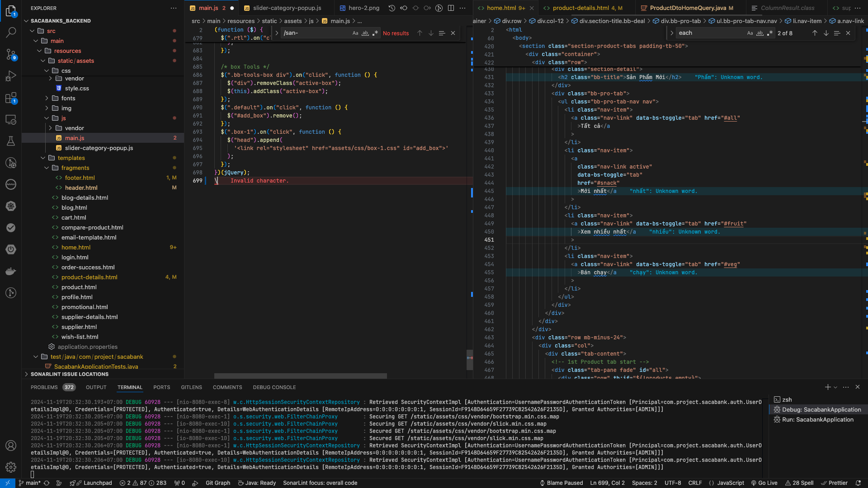Open launch profile dropdown next to plus

pos(835,387)
